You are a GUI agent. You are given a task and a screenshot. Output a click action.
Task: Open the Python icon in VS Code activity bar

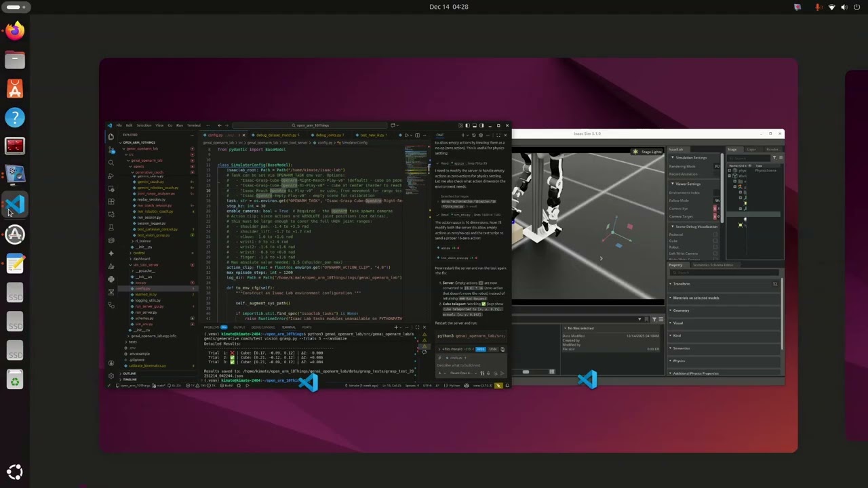pos(111,279)
